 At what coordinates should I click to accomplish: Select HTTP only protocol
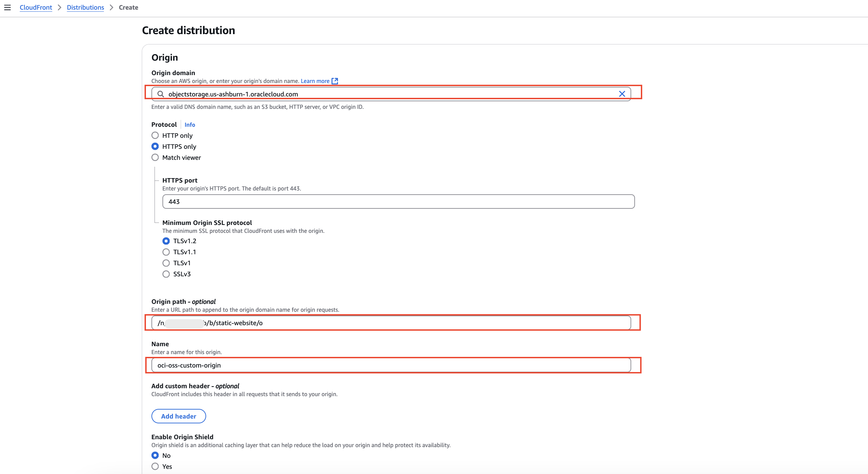pyautogui.click(x=155, y=135)
